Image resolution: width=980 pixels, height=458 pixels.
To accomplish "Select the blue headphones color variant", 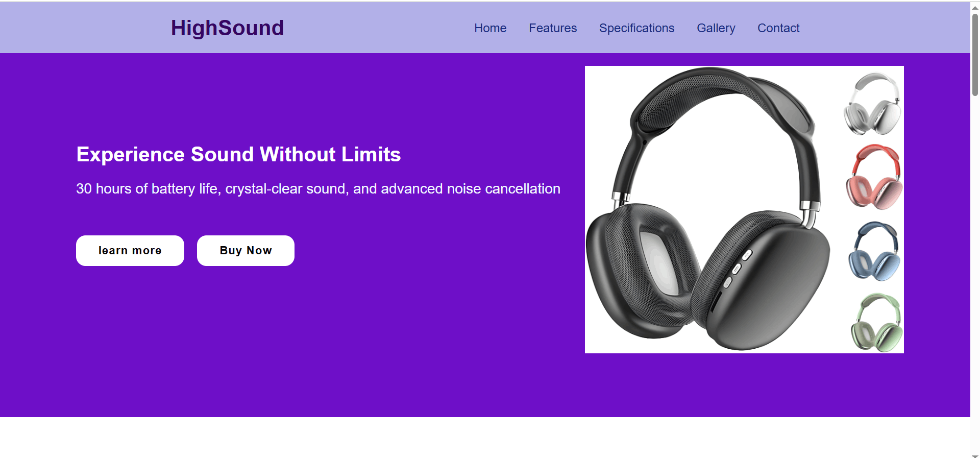I will coord(874,251).
